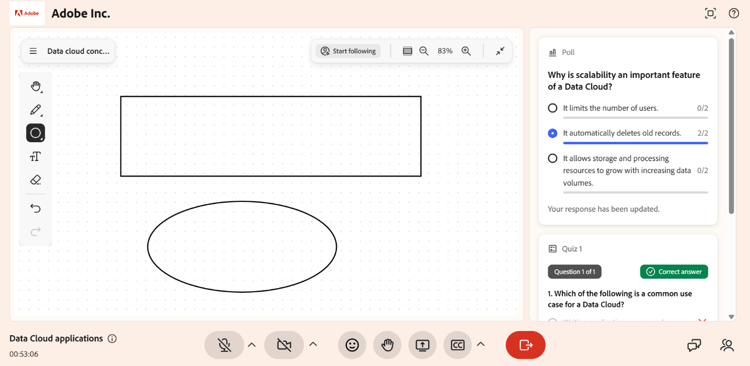750x366 pixels.
Task: Select 'It allows storage and processing' option
Action: (552, 158)
